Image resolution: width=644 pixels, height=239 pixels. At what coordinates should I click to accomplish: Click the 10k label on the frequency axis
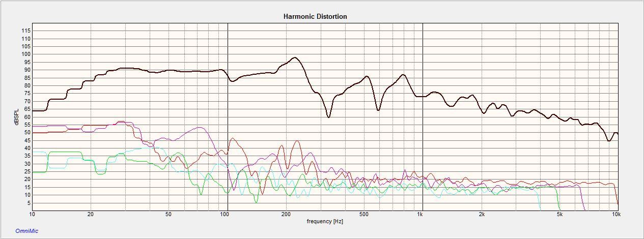tap(616, 215)
